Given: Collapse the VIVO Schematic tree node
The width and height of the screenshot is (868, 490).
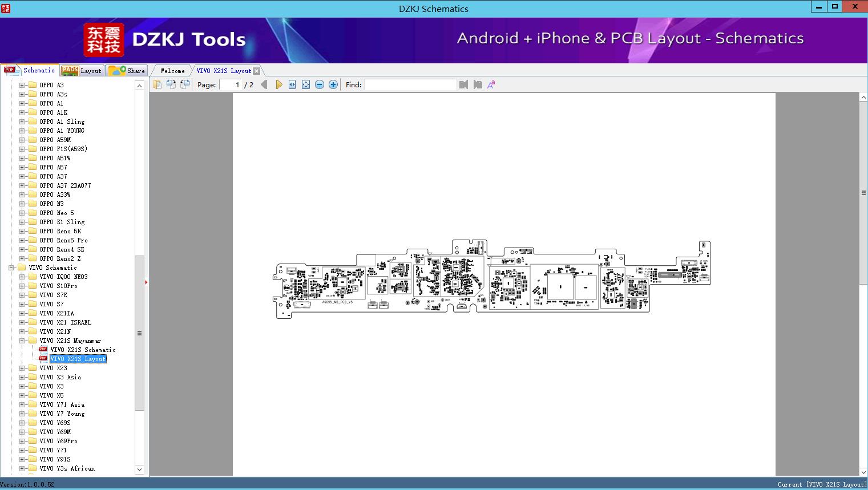Looking at the screenshot, I should pos(11,268).
